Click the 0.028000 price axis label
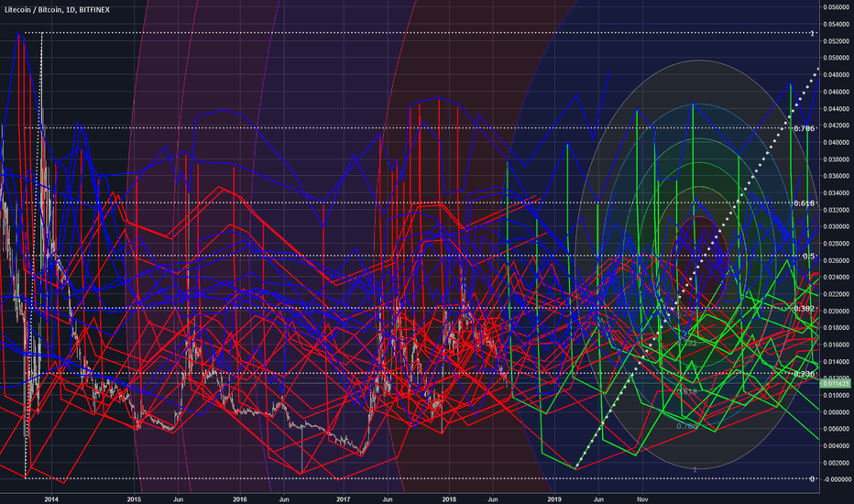This screenshot has width=854, height=504. 838,244
